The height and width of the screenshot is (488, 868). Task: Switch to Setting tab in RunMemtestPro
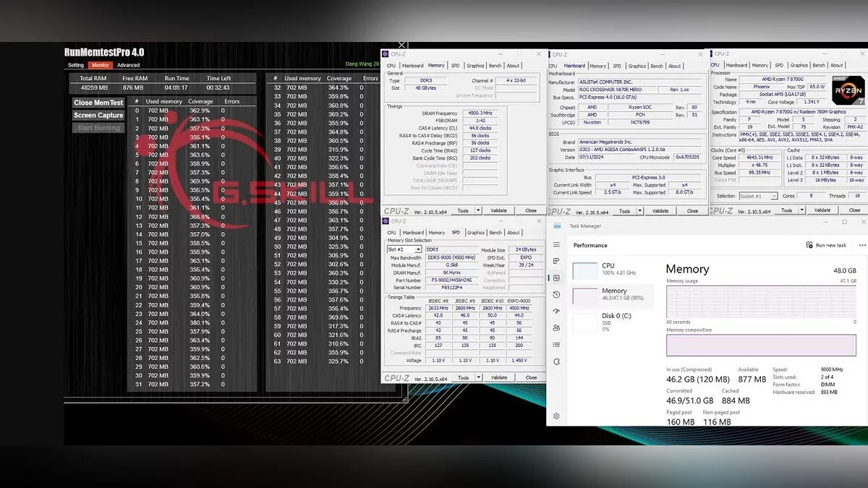tap(76, 65)
